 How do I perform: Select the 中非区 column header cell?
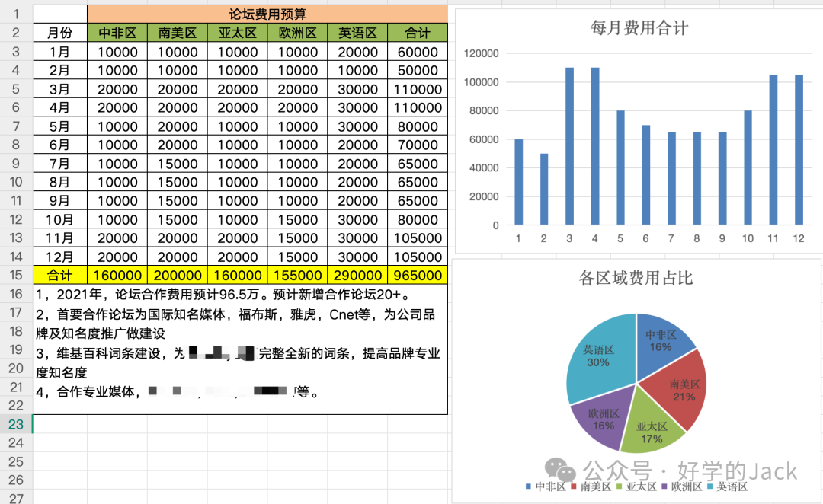(x=117, y=33)
